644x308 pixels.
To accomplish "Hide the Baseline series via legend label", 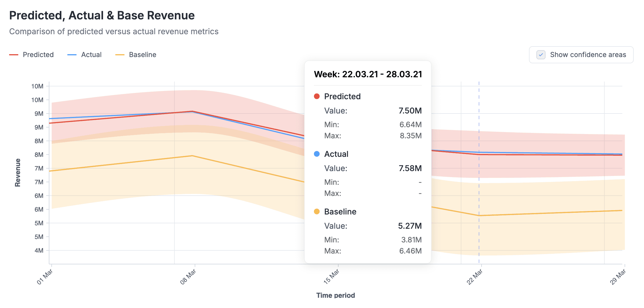I will 142,55.
